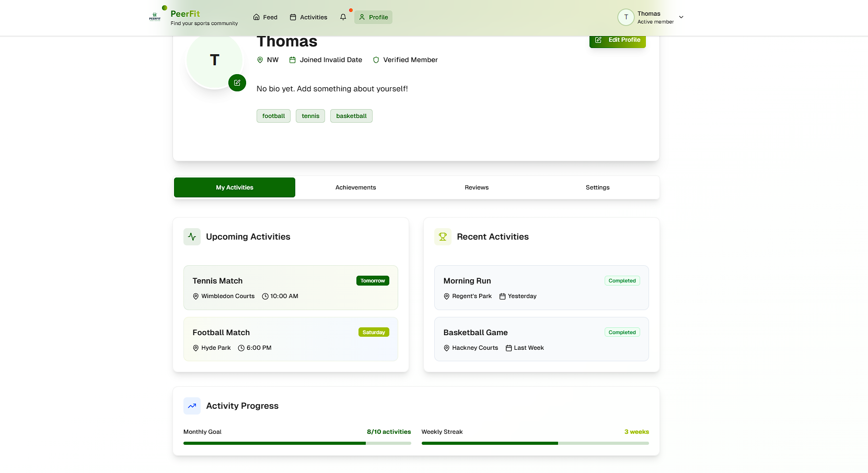The image size is (868, 473).
Task: Click the Verified Member shield icon
Action: tap(376, 60)
